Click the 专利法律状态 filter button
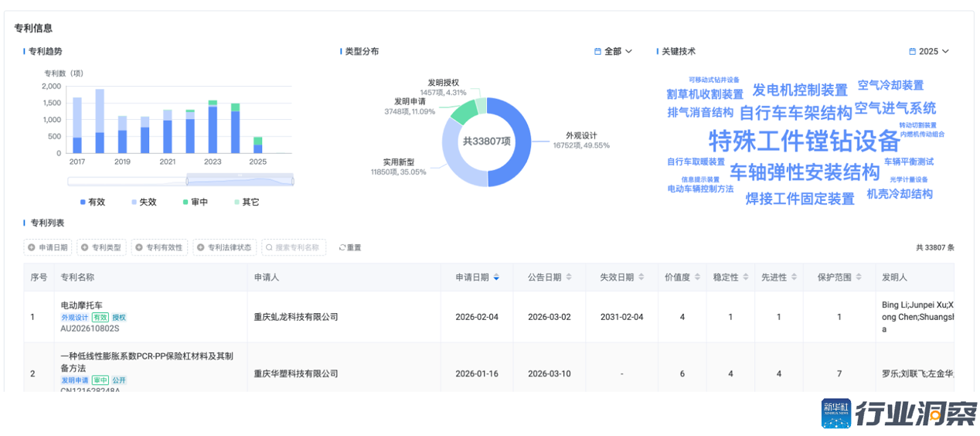Image resolution: width=980 pixels, height=436 pixels. (x=224, y=247)
